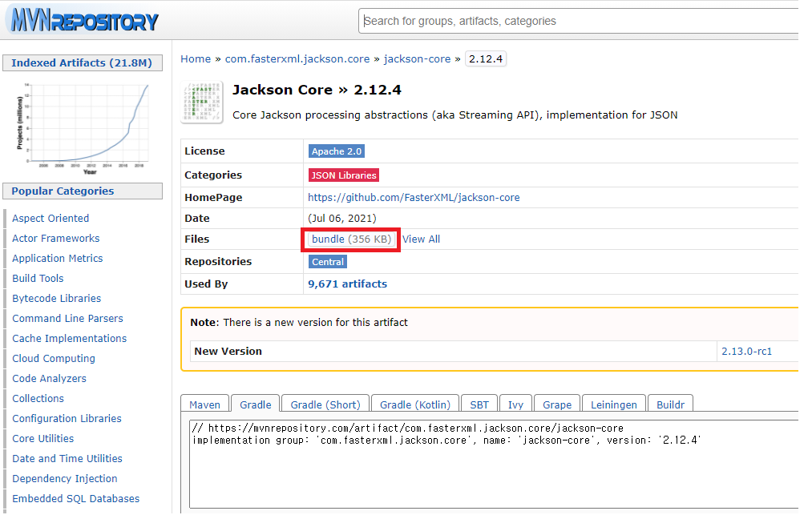Open Build Tools category

(38, 279)
